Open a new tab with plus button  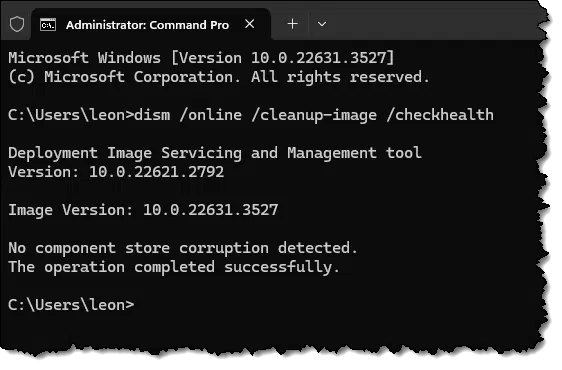click(292, 24)
